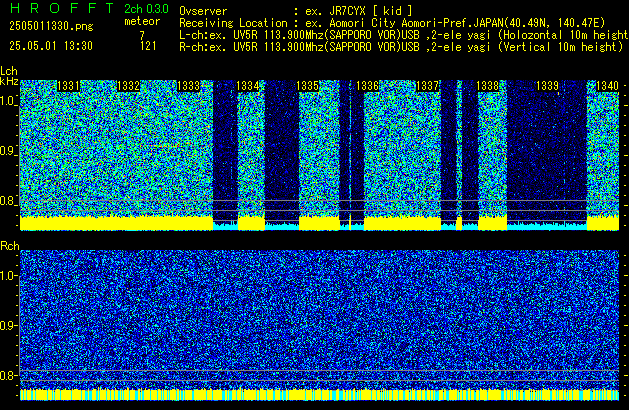This screenshot has height=410, width=629.
Task: Click the meteor label
Action: (142, 21)
